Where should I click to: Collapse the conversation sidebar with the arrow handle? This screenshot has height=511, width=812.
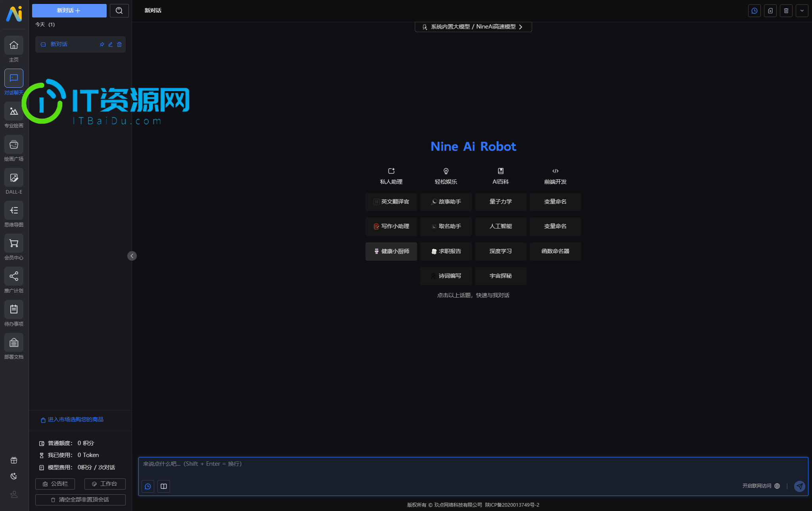coord(132,256)
